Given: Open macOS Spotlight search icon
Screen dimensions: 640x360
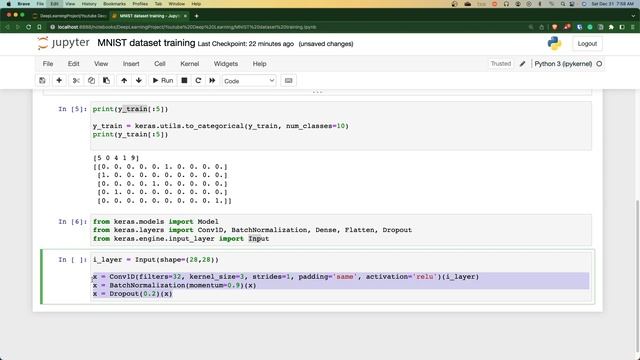Looking at the screenshot, I should point(563,4).
